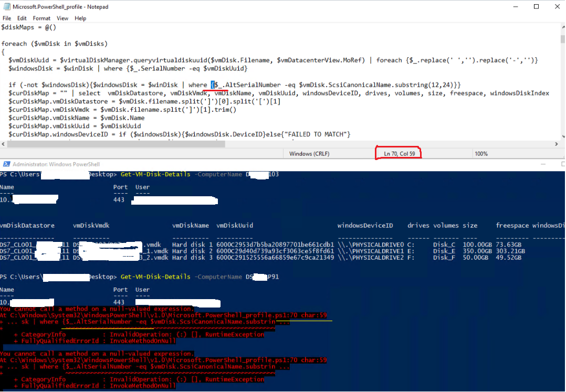Click the "$curDiskMap.windowsDeviceID" line
Image resolution: width=566 pixels, height=392 pixels.
tap(180, 134)
